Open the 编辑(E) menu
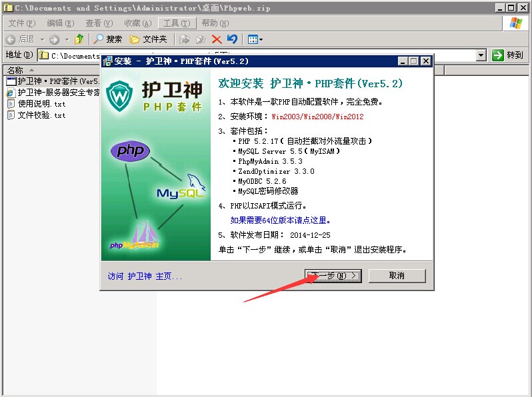The width and height of the screenshot is (532, 397). coord(61,23)
